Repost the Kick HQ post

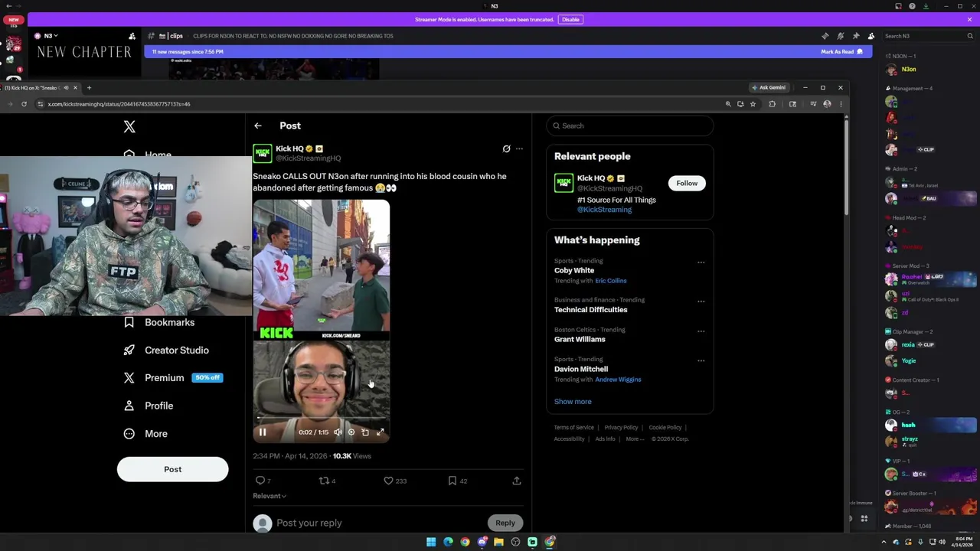(x=324, y=481)
